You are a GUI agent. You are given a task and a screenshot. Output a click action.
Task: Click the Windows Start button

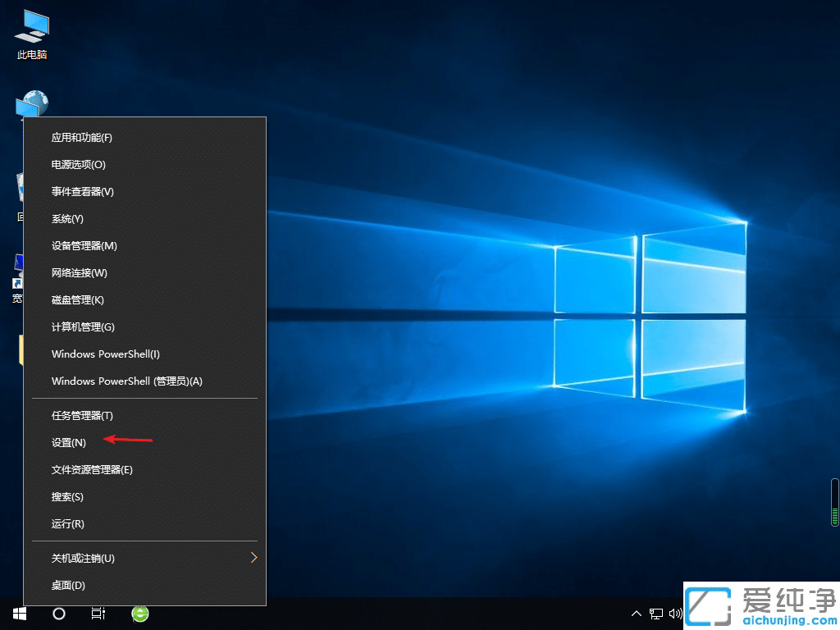pyautogui.click(x=18, y=613)
